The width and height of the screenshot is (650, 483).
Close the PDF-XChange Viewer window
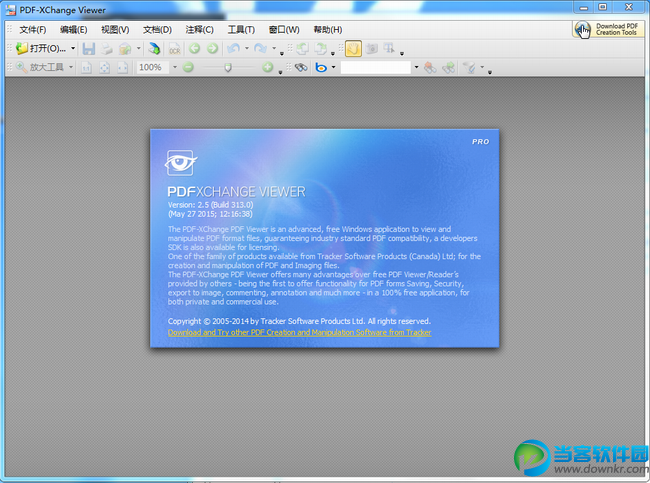(x=629, y=7)
